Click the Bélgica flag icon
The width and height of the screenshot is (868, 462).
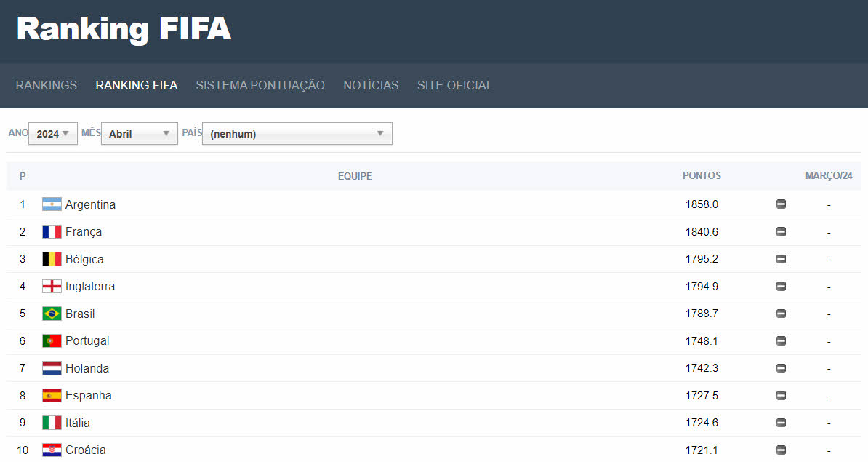[52, 259]
